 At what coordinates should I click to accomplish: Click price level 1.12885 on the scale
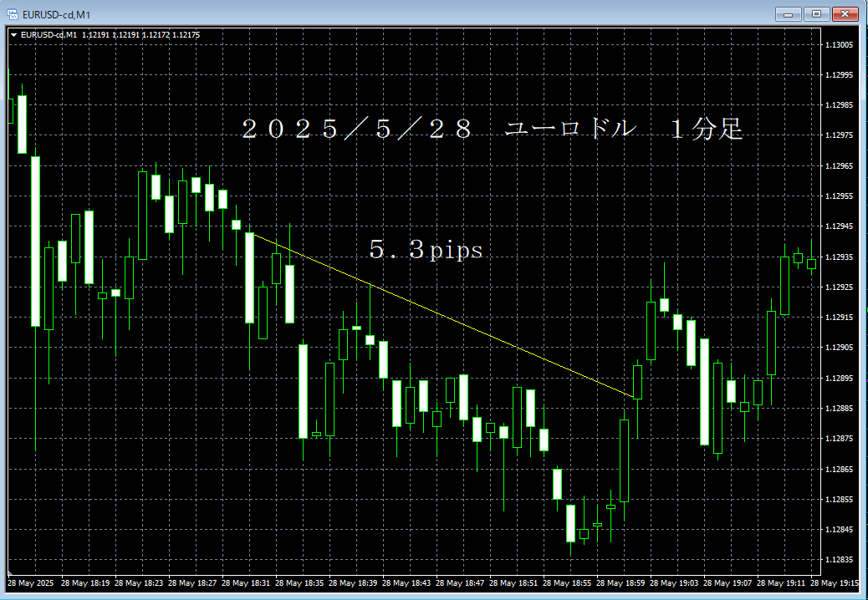click(x=840, y=409)
